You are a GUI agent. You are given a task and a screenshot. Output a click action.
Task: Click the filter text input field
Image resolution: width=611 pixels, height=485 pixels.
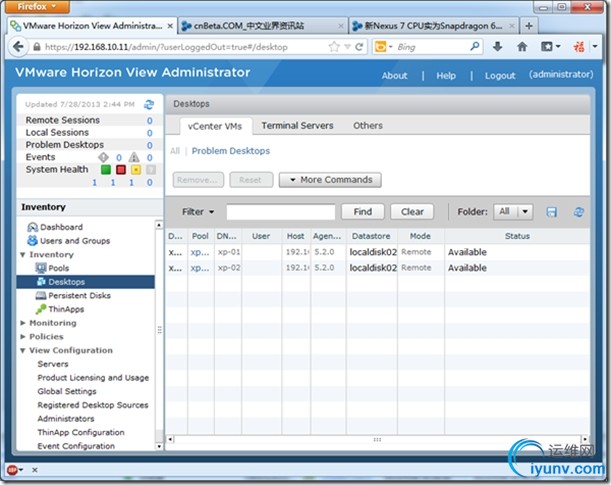pyautogui.click(x=281, y=212)
